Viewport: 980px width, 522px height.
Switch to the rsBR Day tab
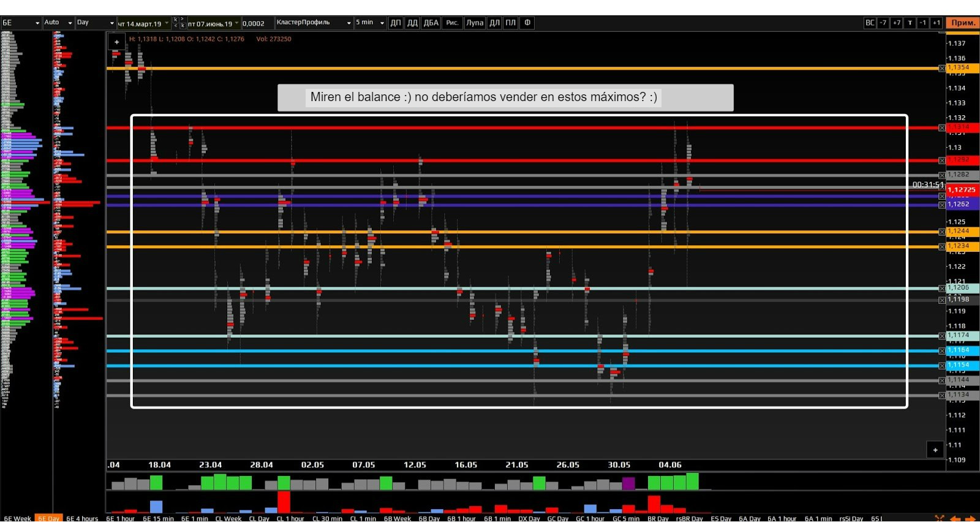click(690, 518)
